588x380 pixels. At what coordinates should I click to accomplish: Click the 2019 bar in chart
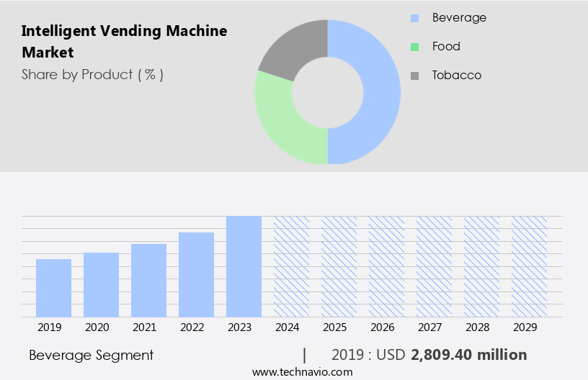tap(53, 288)
